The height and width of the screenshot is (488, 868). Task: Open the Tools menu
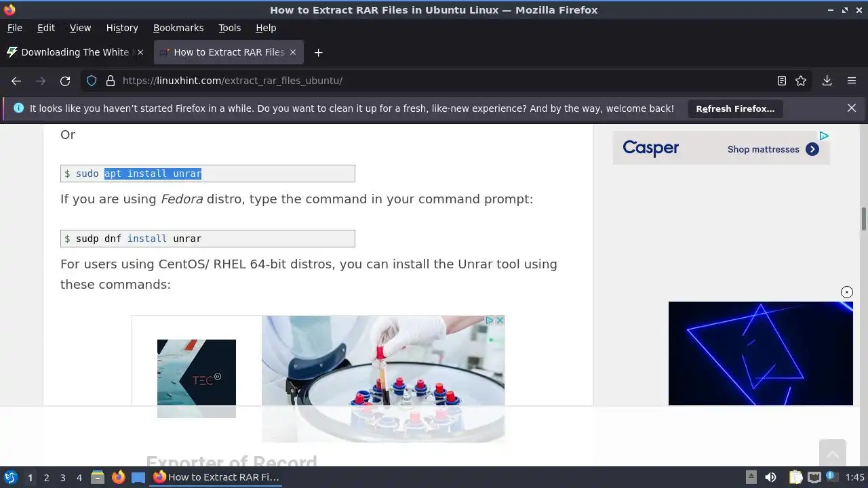[x=230, y=28]
